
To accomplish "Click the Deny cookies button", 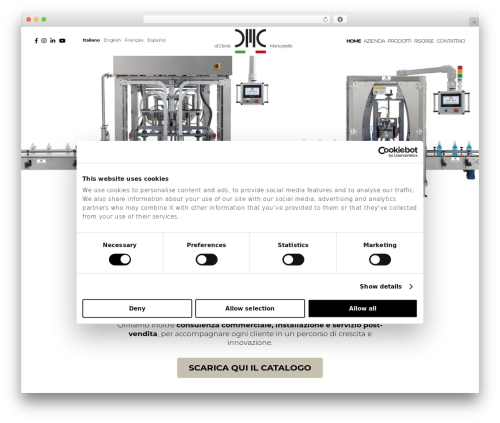I will 137,308.
